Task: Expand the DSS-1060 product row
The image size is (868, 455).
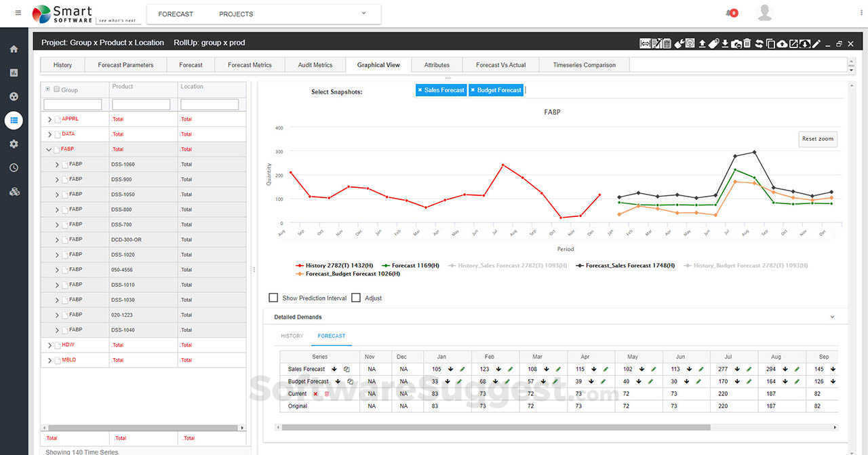Action: point(57,164)
